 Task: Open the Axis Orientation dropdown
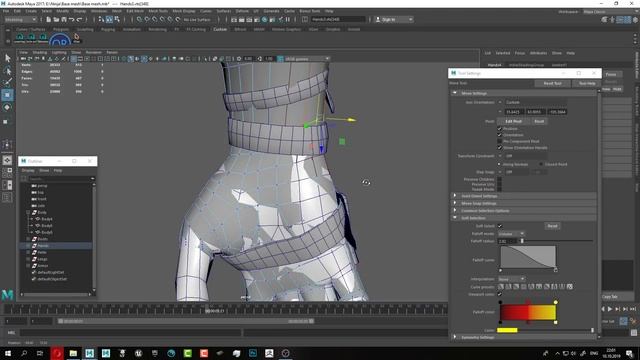(x=532, y=102)
